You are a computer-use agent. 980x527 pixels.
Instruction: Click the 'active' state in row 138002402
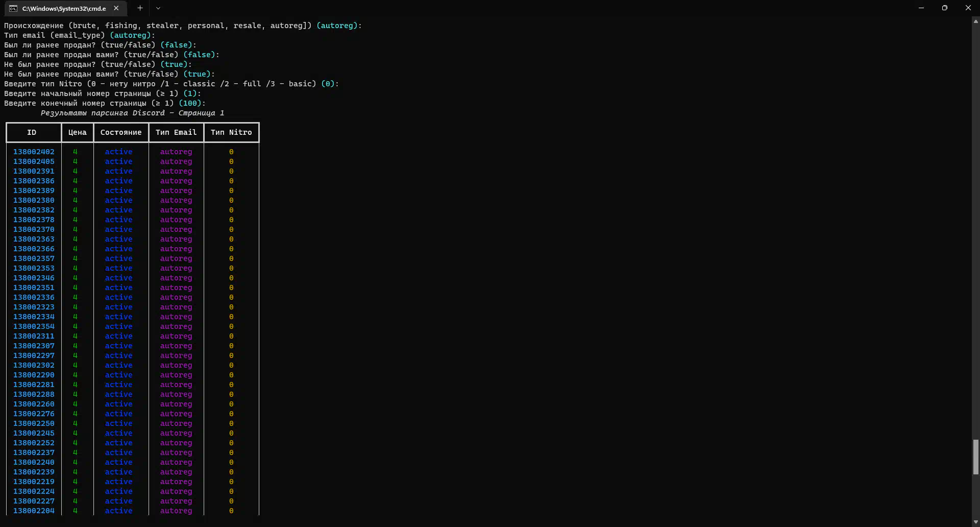click(x=118, y=152)
